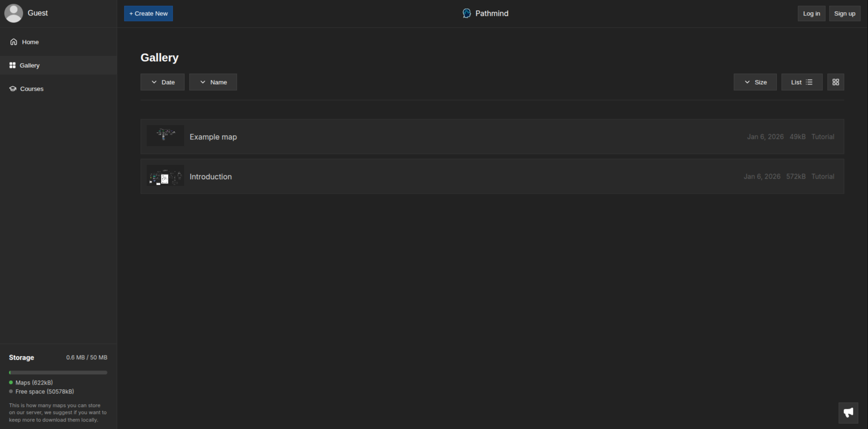Toggle the Free space legend indicator
The height and width of the screenshot is (429, 868).
[10, 392]
